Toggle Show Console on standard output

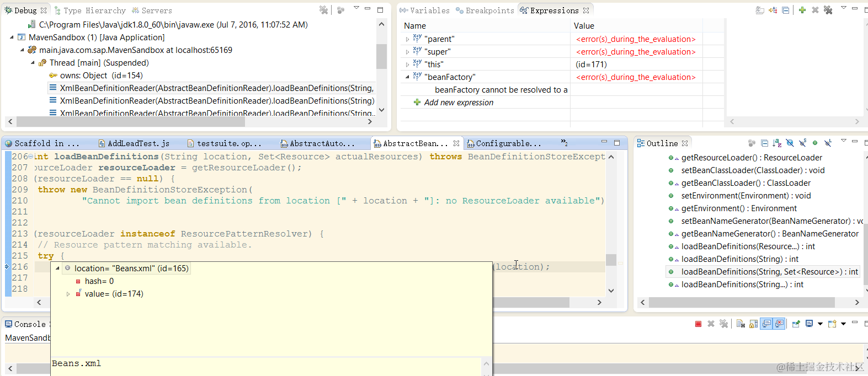(x=766, y=324)
